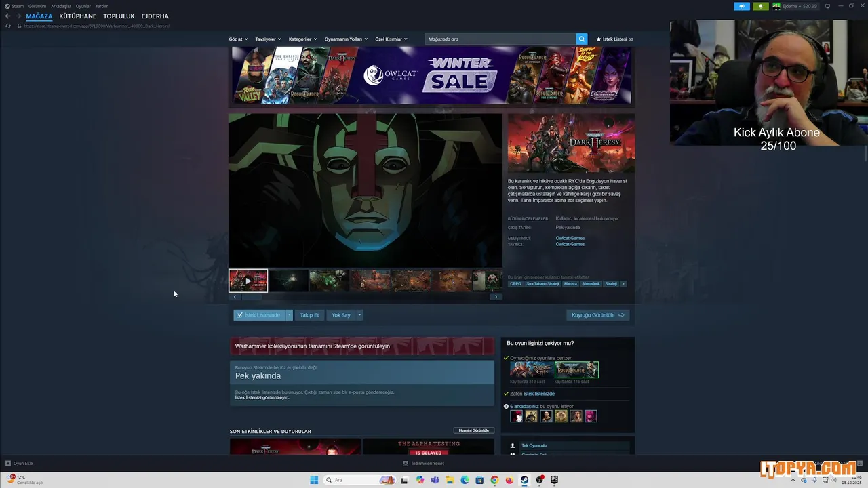Screen dimensions: 868x488
Task: Click the Macera tag
Action: (x=571, y=284)
